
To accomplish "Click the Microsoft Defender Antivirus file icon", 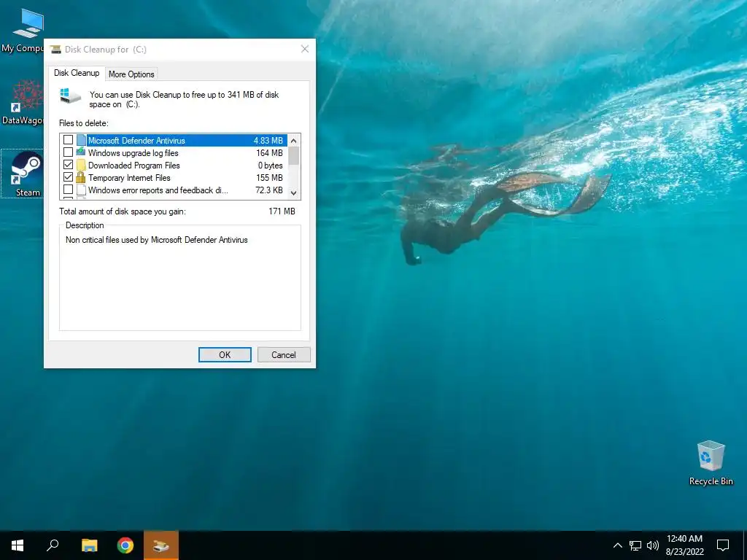I will click(x=81, y=140).
